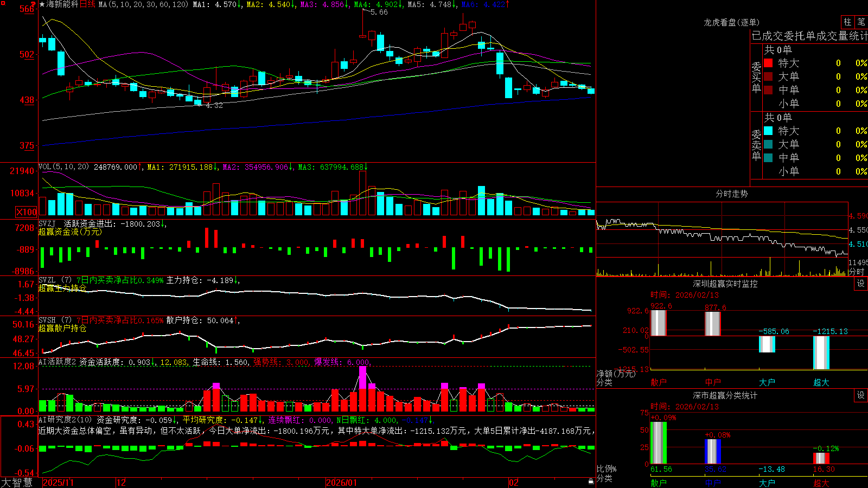Click the 深市超赢分类统计 panel title
The image size is (868, 488).
pyautogui.click(x=725, y=395)
